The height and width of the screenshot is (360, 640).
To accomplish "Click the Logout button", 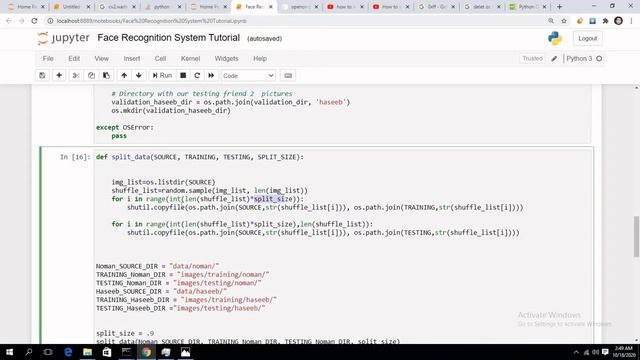I will click(x=587, y=38).
